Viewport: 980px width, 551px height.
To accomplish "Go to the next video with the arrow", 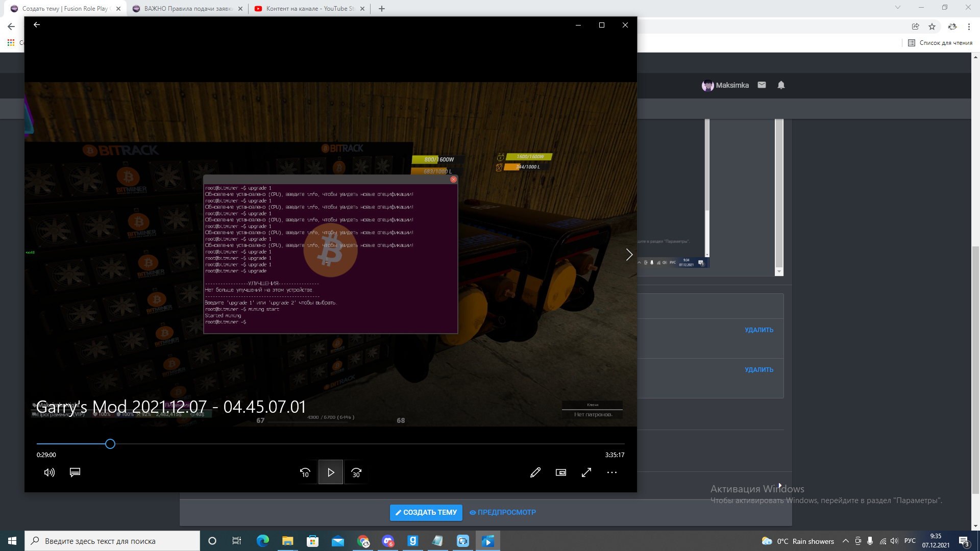I will click(629, 255).
